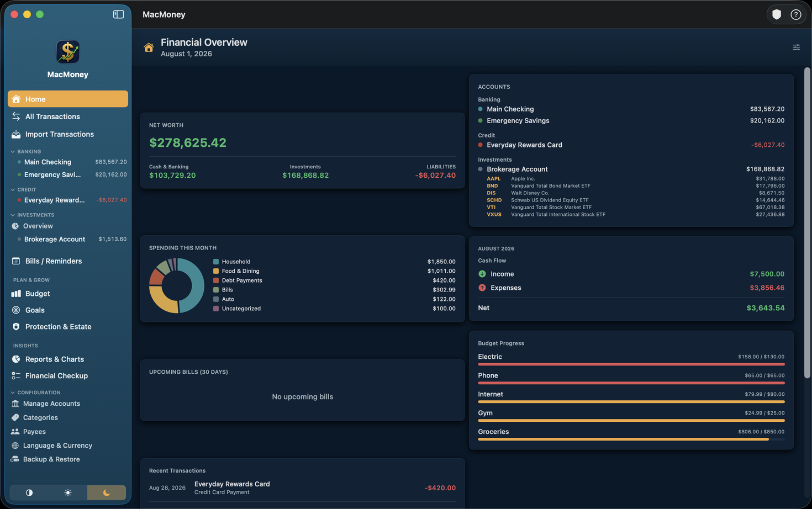The height and width of the screenshot is (509, 812).
Task: Click the Investments Overview pie icon
Action: coord(15,226)
